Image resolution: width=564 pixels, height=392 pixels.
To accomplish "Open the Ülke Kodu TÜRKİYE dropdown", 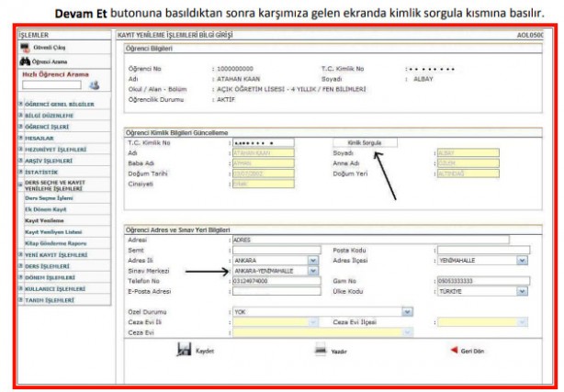I will point(522,291).
